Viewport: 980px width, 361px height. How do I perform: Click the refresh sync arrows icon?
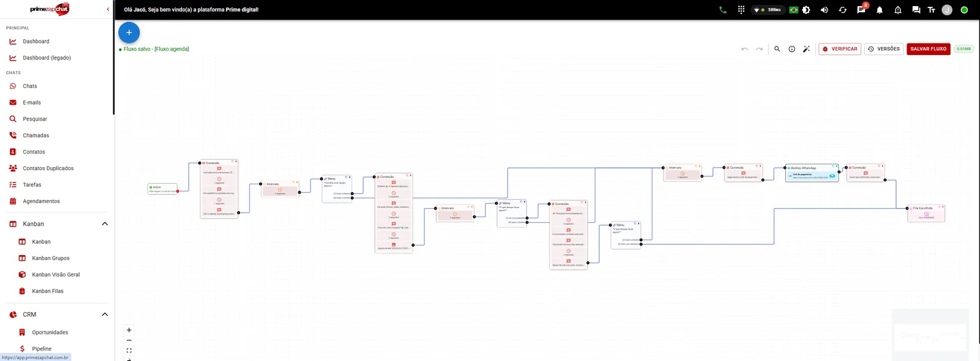pos(843,10)
